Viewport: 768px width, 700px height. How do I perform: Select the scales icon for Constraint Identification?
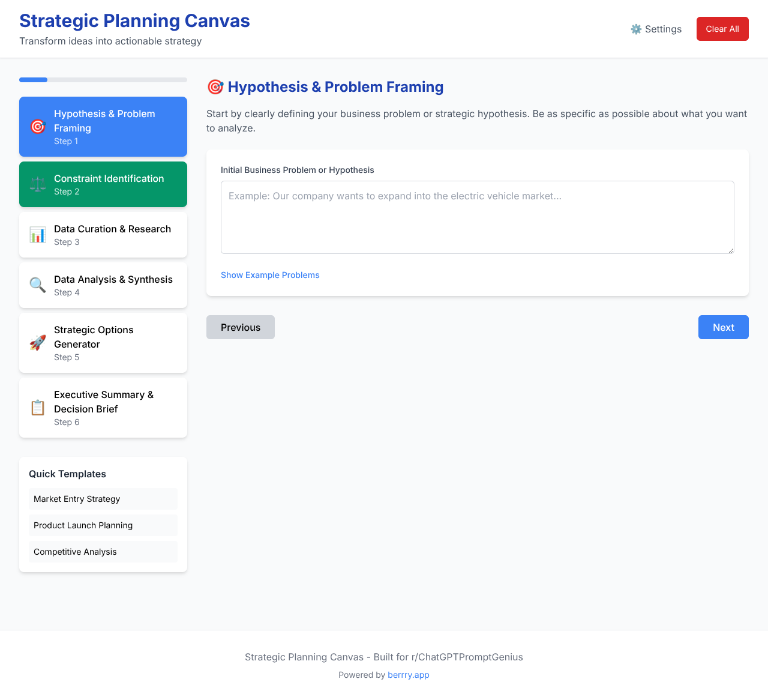coord(37,184)
